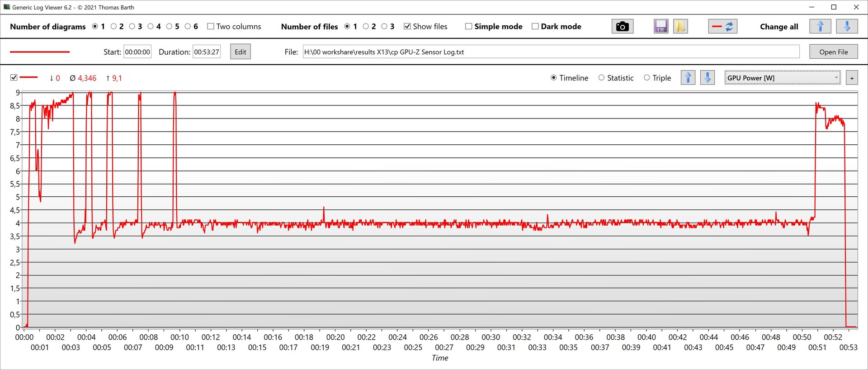Switch to the Triple view option
The width and height of the screenshot is (868, 370).
point(647,78)
